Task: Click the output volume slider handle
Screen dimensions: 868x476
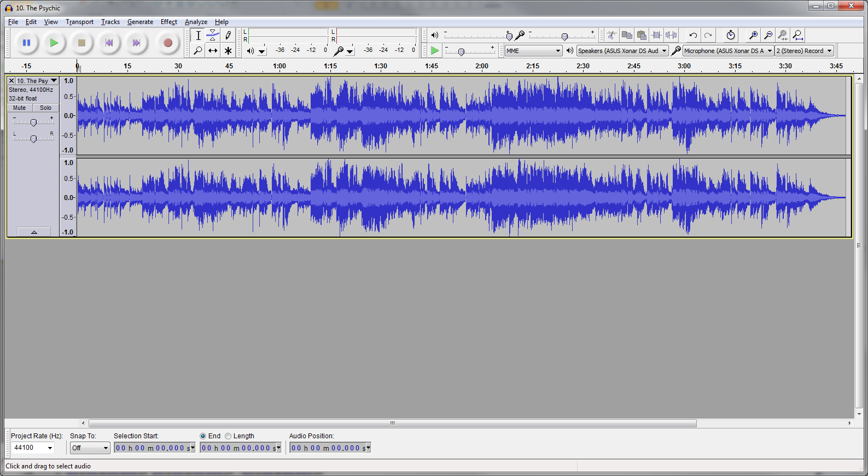Action: (509, 36)
